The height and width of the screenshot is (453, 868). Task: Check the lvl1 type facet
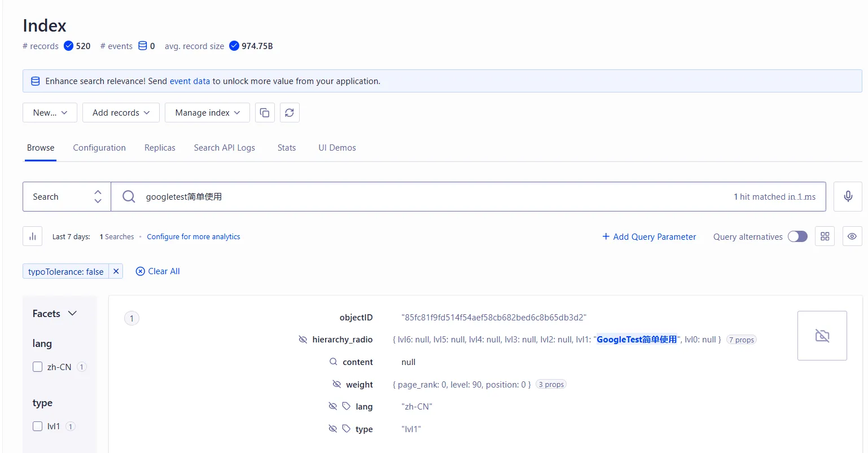tap(38, 426)
